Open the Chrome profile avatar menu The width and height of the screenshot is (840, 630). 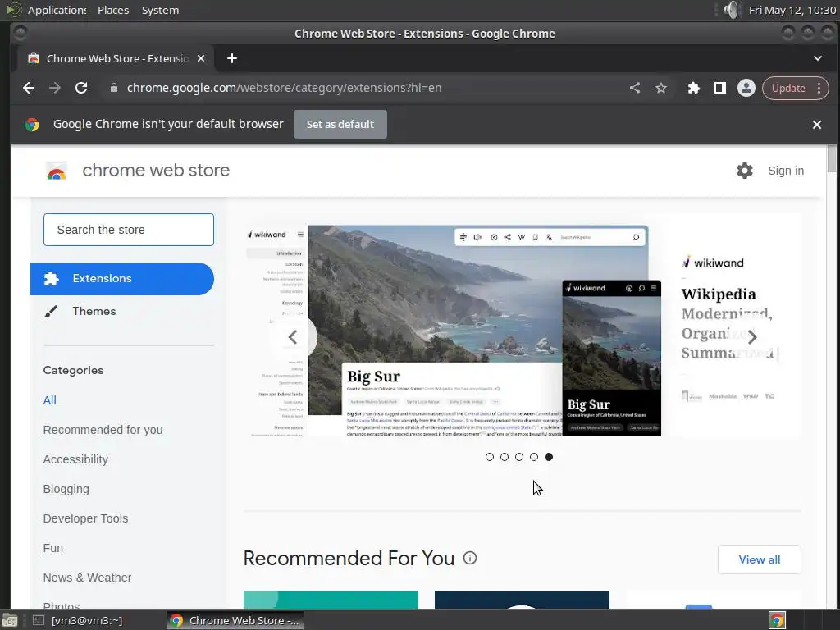(746, 88)
